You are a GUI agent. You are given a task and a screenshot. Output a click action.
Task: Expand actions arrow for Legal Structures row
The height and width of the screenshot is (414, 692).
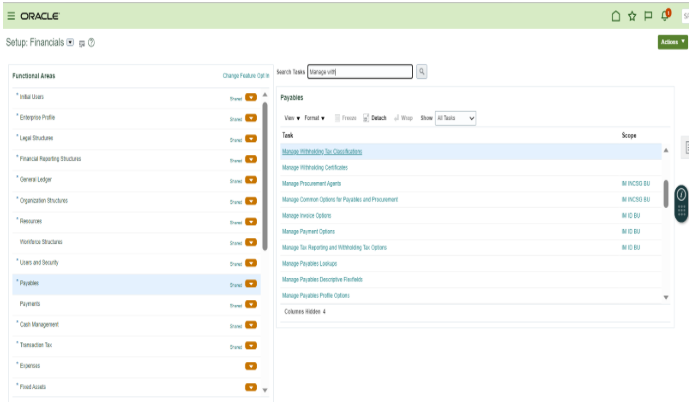(x=251, y=139)
